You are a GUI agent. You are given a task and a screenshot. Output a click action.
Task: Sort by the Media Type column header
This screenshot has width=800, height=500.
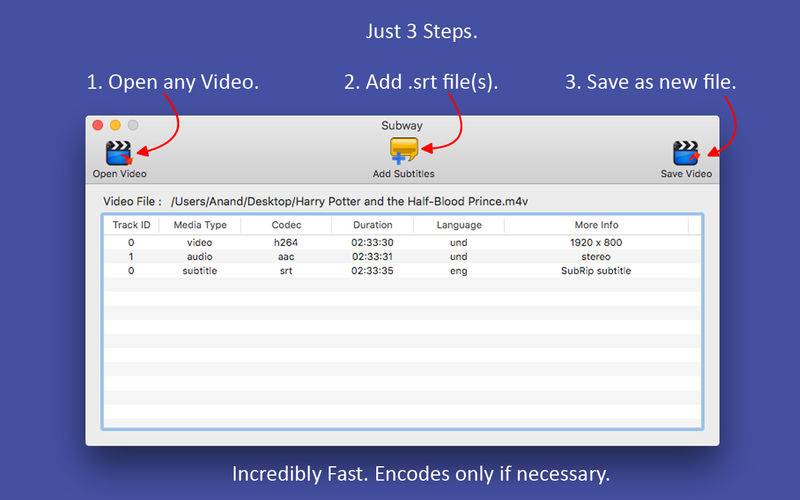click(x=200, y=225)
